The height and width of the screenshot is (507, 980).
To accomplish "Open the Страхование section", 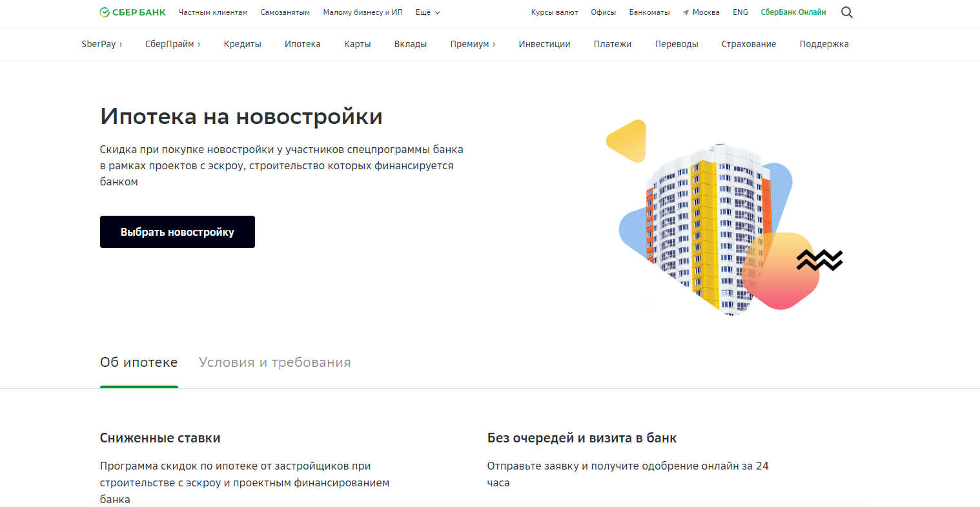I will pos(749,44).
